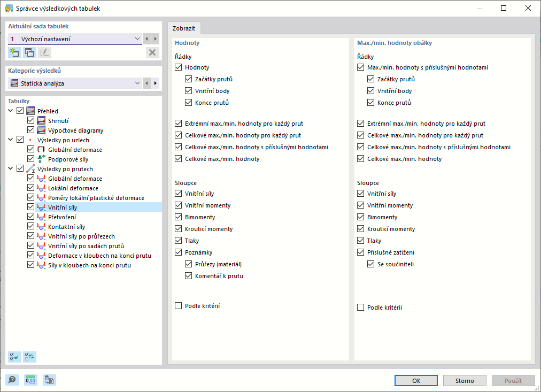Select the Zobrazit tab
The height and width of the screenshot is (392, 541).
tap(183, 28)
